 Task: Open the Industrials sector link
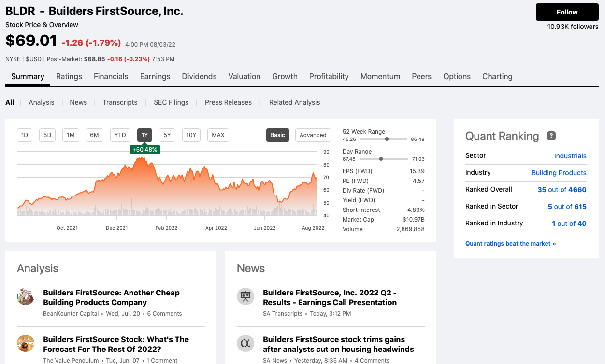[570, 156]
